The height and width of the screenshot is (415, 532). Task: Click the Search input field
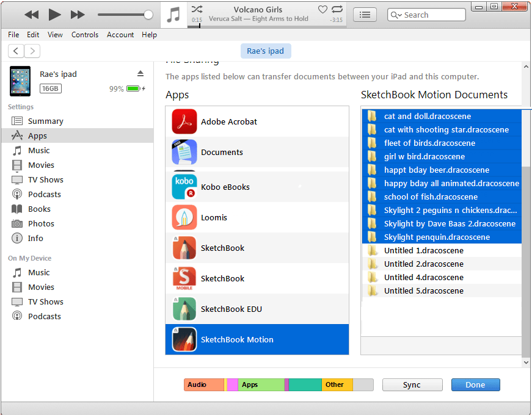click(426, 15)
